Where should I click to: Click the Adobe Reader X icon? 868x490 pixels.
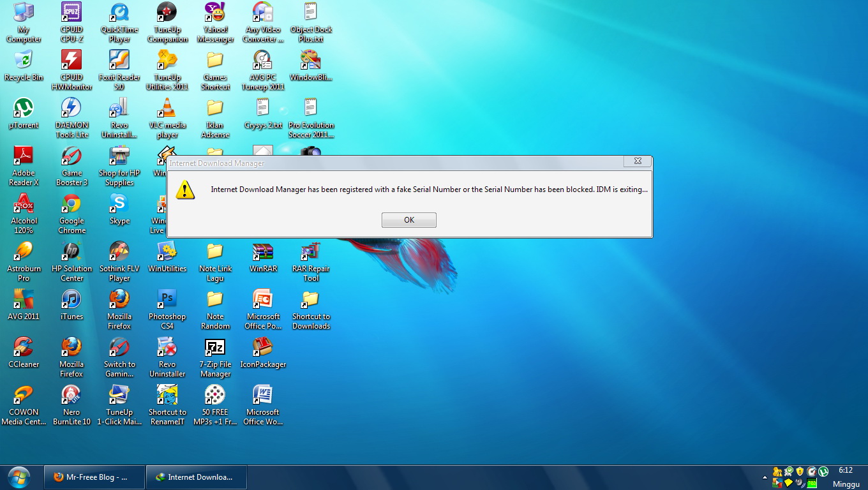pos(24,166)
